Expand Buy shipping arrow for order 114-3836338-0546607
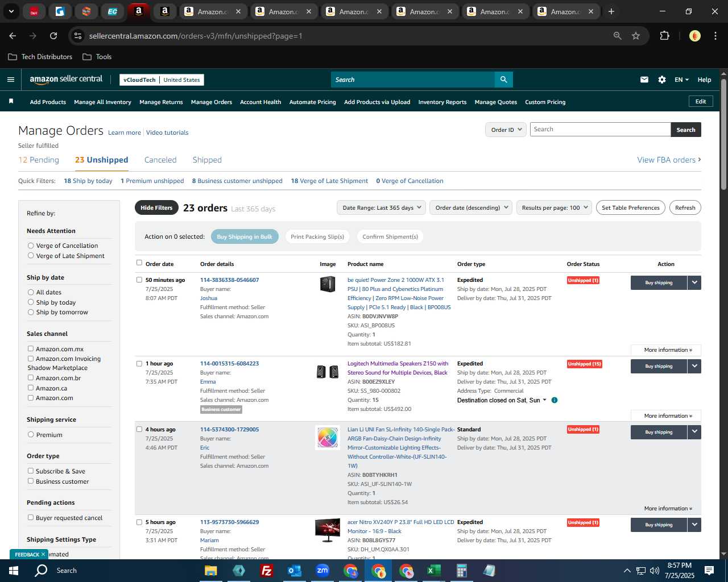Screen dimensions: 728x582 [x=694, y=282]
